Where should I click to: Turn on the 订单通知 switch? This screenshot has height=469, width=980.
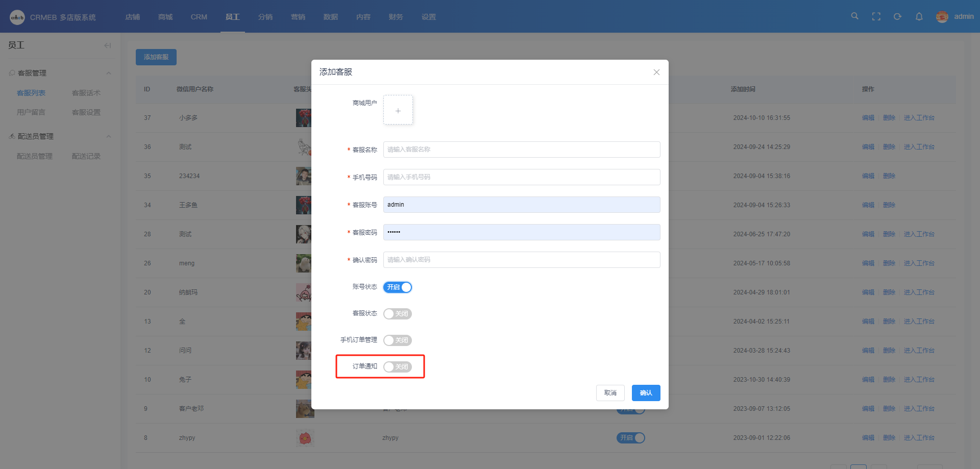[398, 367]
